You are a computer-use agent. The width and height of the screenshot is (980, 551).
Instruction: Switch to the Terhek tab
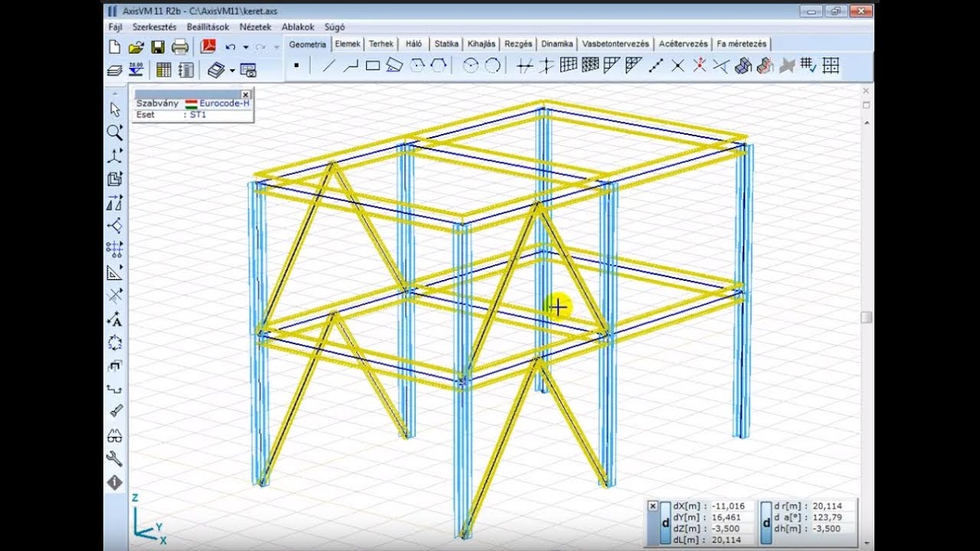click(x=381, y=44)
